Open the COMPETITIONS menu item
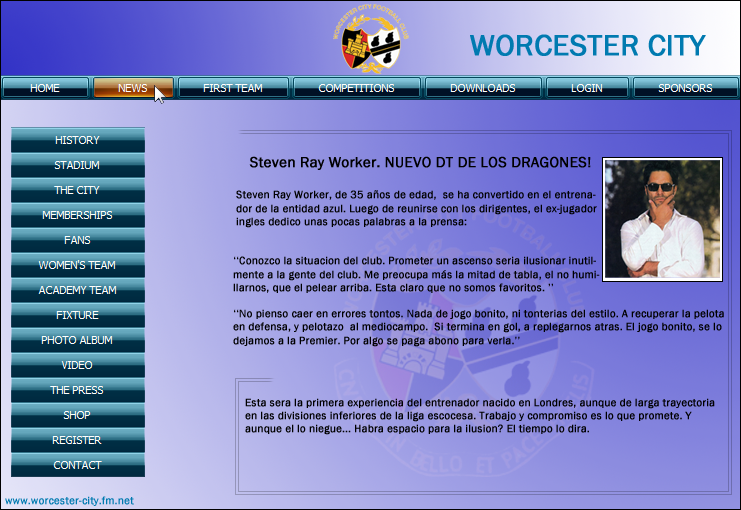The height and width of the screenshot is (510, 741). point(356,88)
